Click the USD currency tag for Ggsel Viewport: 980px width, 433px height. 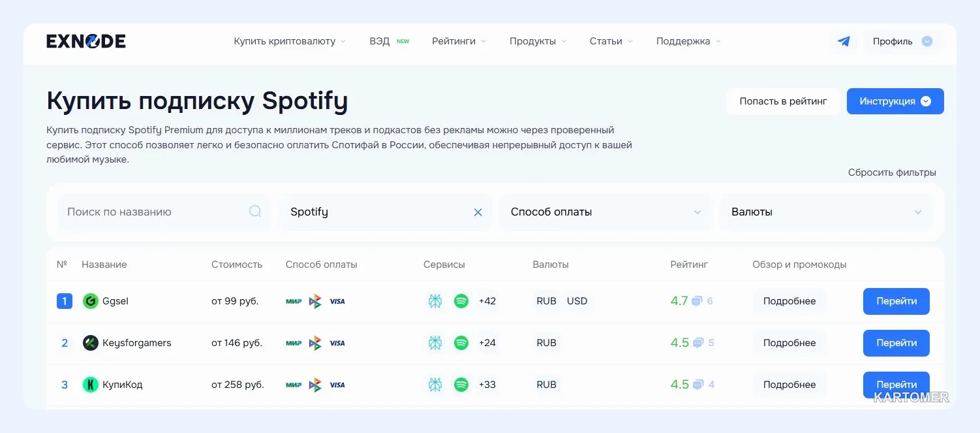(x=577, y=301)
